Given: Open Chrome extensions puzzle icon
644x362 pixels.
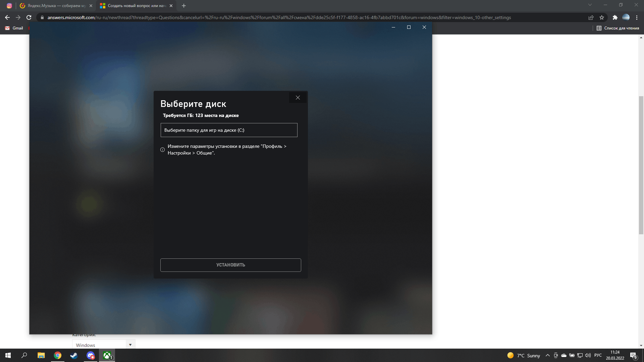Looking at the screenshot, I should 615,17.
